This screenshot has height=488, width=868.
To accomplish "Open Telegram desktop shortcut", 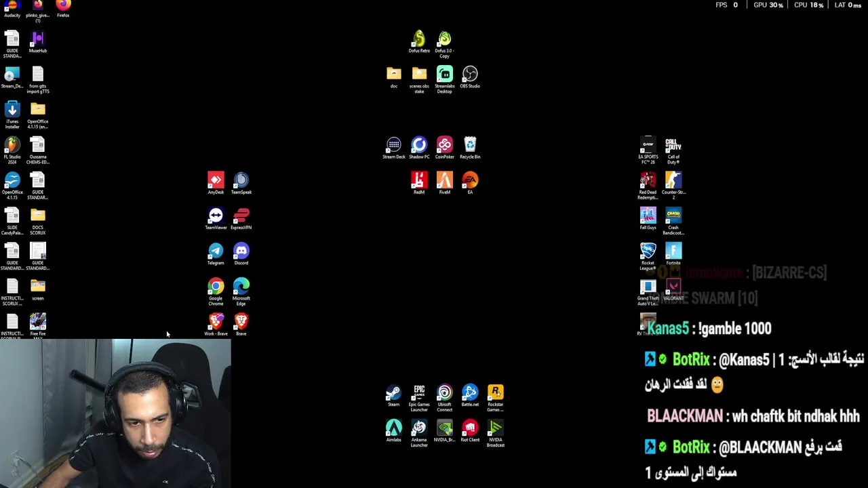I will (x=216, y=253).
